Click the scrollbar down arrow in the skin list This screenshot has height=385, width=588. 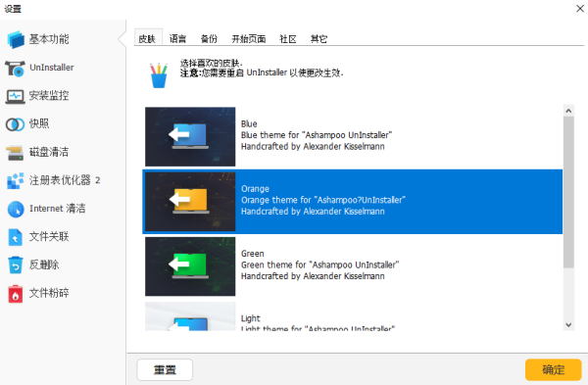tap(568, 325)
